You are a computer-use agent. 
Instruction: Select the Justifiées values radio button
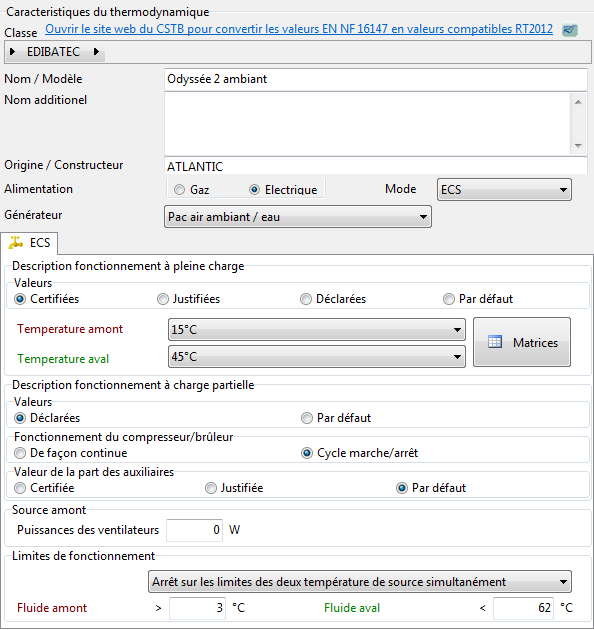[163, 299]
